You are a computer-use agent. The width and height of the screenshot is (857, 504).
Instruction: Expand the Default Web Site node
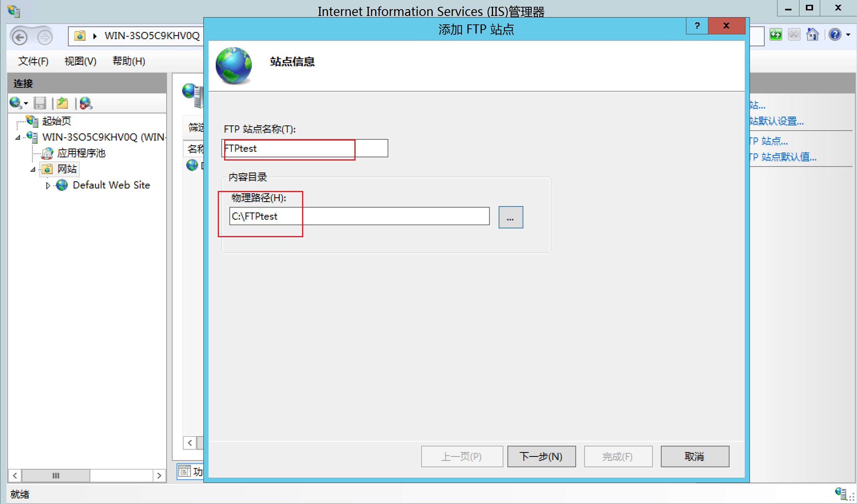(x=48, y=186)
